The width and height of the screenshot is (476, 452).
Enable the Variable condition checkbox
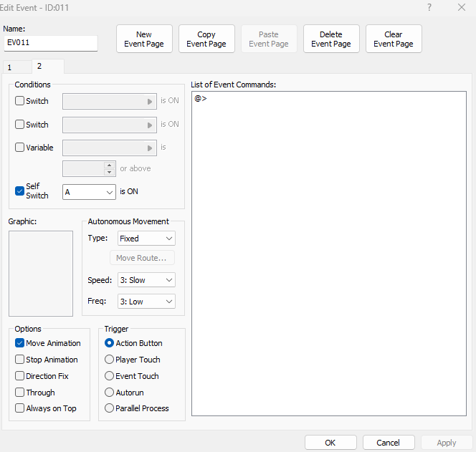[x=20, y=148]
